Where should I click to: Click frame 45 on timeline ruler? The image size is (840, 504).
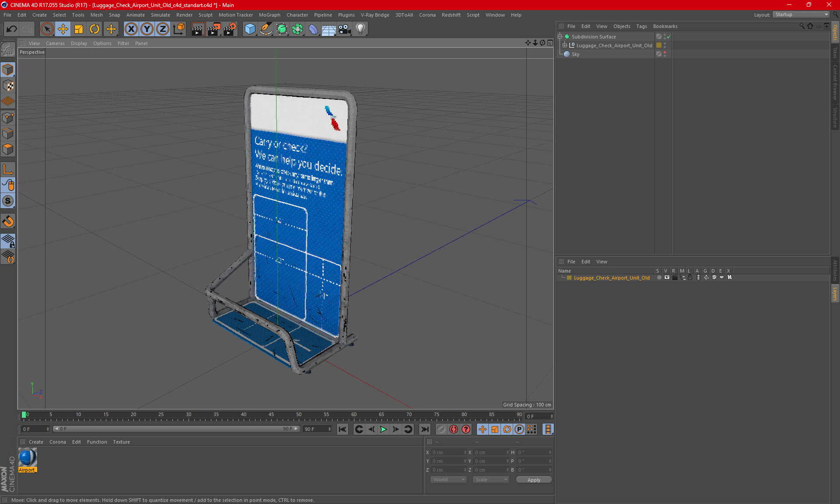[x=271, y=415]
